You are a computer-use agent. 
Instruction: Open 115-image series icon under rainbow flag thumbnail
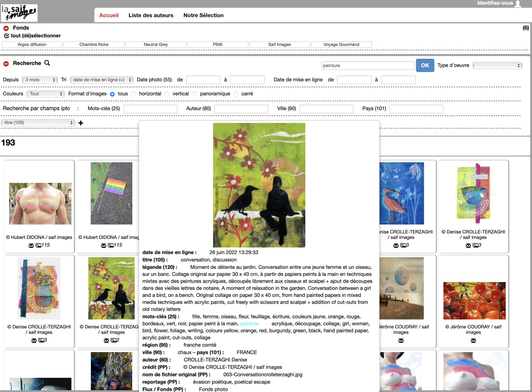[111, 245]
